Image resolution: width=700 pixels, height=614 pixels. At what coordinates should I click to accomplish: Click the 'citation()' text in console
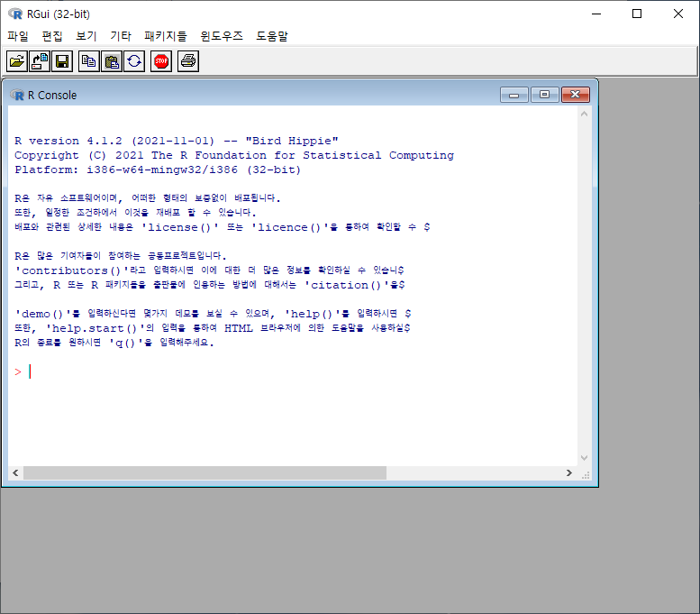click(x=347, y=285)
